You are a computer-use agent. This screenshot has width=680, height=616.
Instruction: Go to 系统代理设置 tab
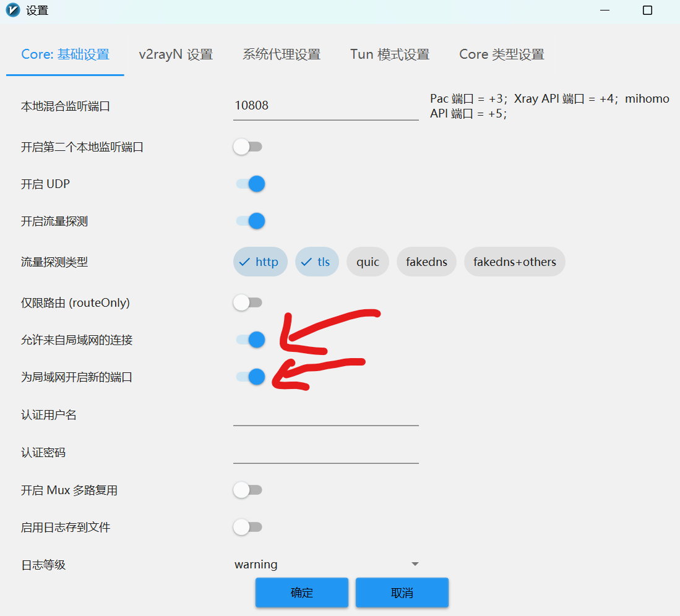(x=282, y=54)
